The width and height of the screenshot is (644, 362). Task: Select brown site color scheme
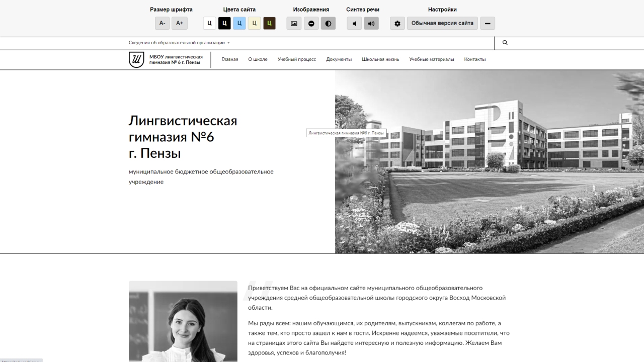[269, 23]
